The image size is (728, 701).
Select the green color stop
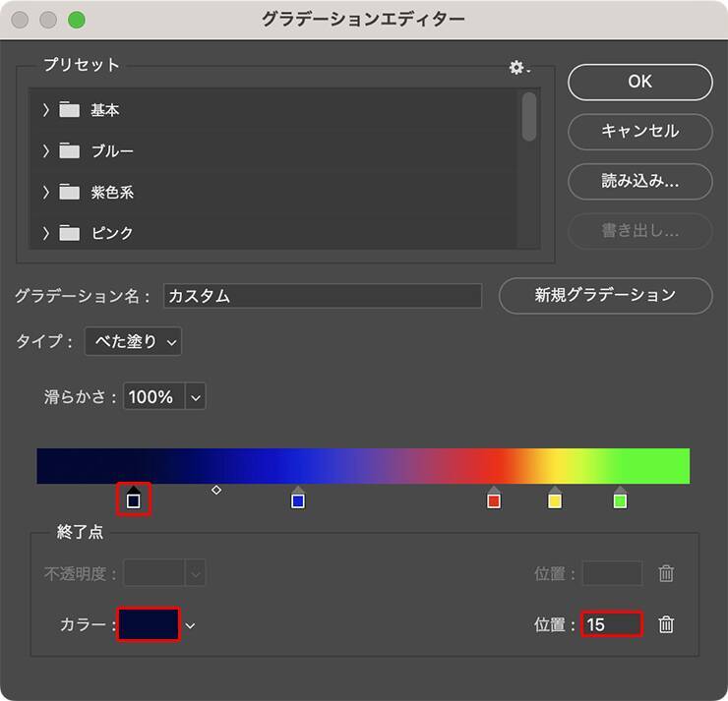point(620,500)
